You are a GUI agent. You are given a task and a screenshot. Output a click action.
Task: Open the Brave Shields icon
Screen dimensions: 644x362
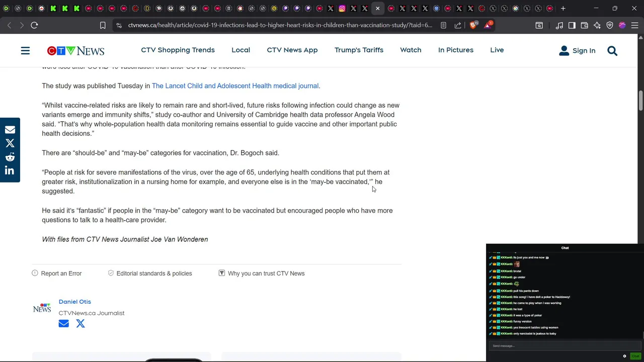[x=473, y=25]
